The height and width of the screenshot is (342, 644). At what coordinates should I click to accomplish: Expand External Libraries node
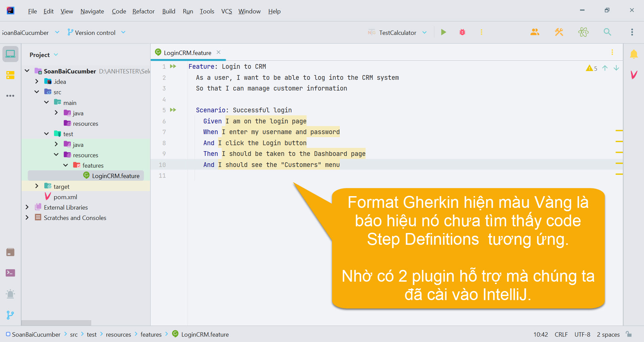point(27,207)
